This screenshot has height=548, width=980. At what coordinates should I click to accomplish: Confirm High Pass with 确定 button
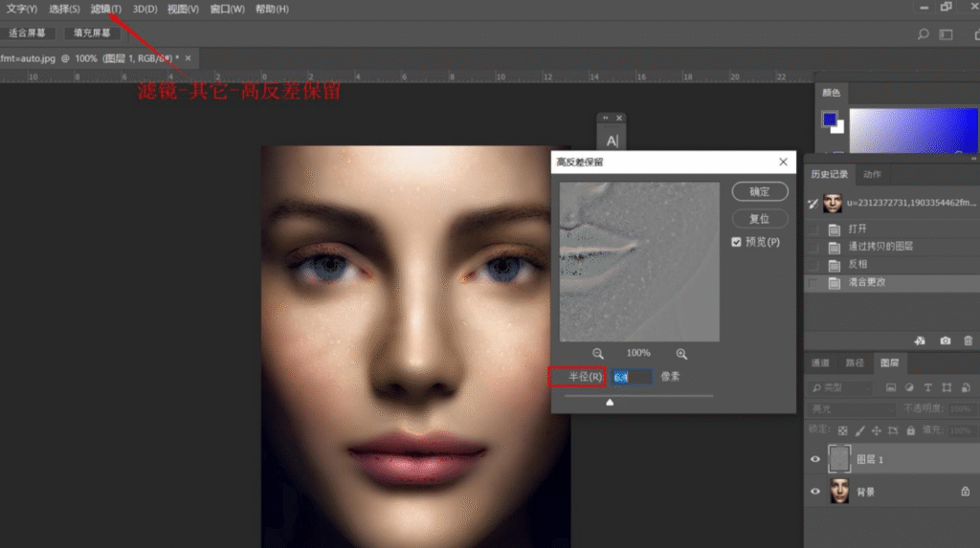(759, 192)
